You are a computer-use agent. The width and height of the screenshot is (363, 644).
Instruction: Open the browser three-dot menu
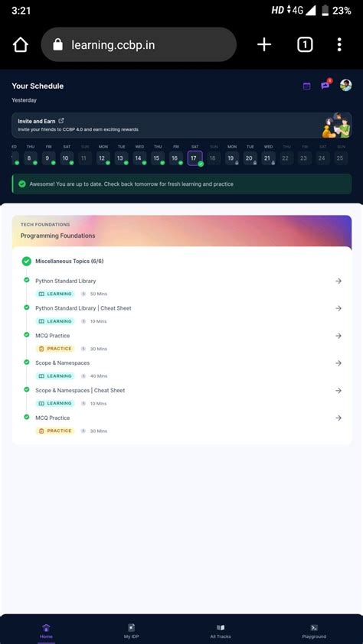[339, 44]
